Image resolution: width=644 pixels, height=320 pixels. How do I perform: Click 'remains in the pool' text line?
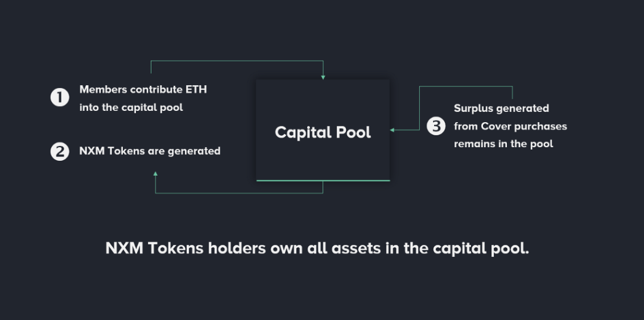[503, 144]
